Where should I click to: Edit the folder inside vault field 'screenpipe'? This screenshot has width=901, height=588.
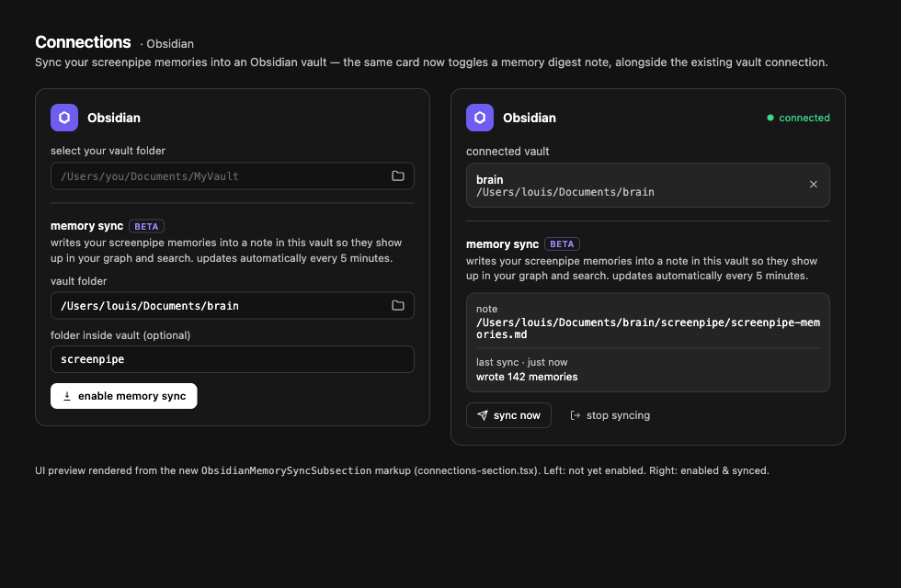[x=232, y=359]
